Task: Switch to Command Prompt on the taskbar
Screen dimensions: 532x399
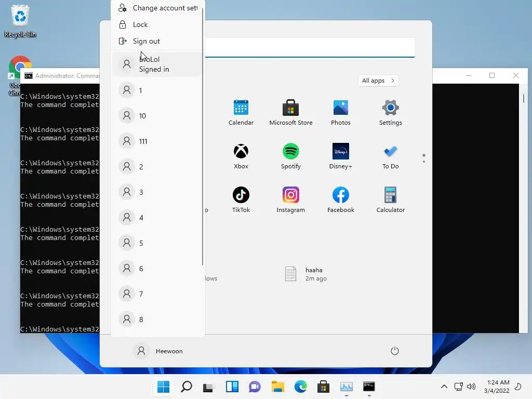Action: (369, 387)
